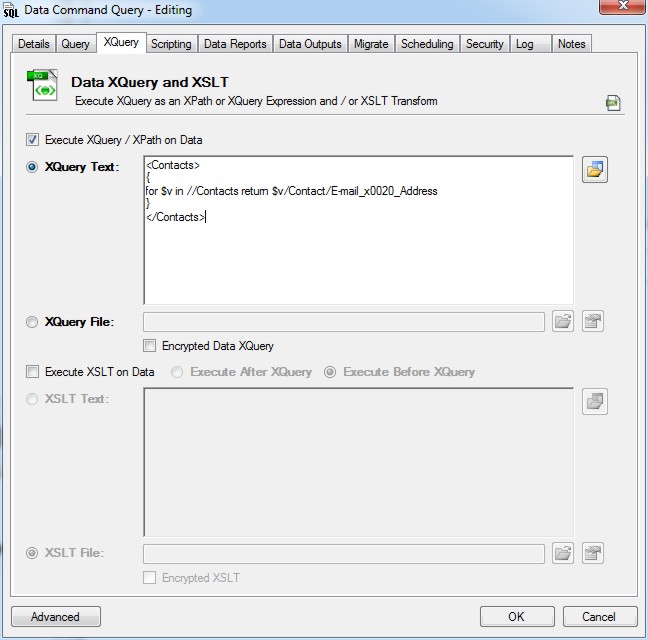
Task: Select the XQuery File radio button
Action: 33,322
